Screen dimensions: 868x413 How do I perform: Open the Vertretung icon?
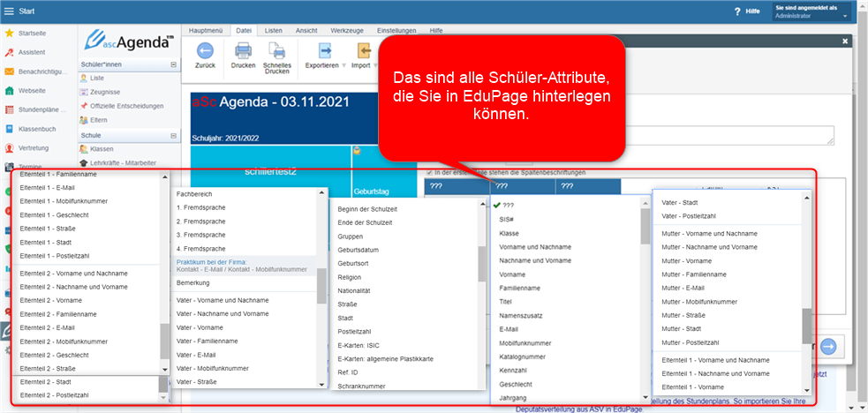(9, 147)
